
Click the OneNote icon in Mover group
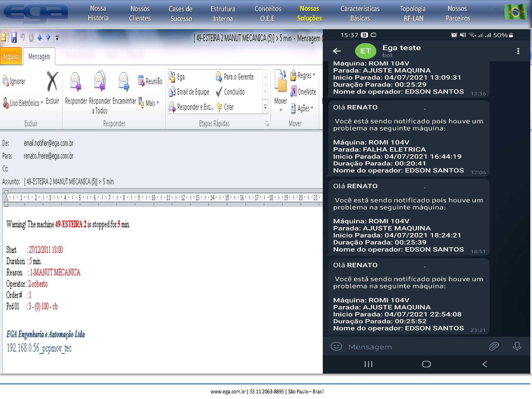(x=304, y=92)
